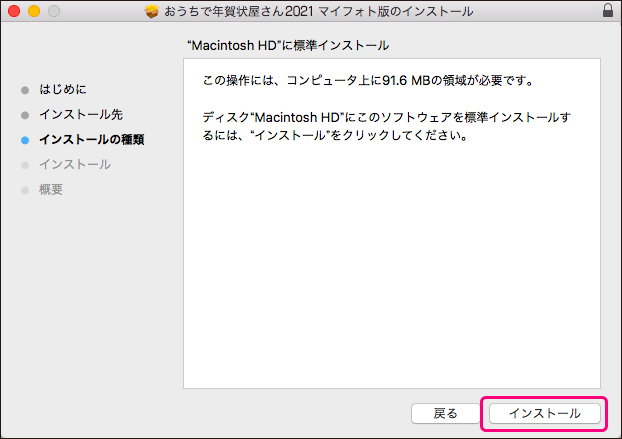
Task: Click the 戻る button to go back
Action: pyautogui.click(x=445, y=414)
